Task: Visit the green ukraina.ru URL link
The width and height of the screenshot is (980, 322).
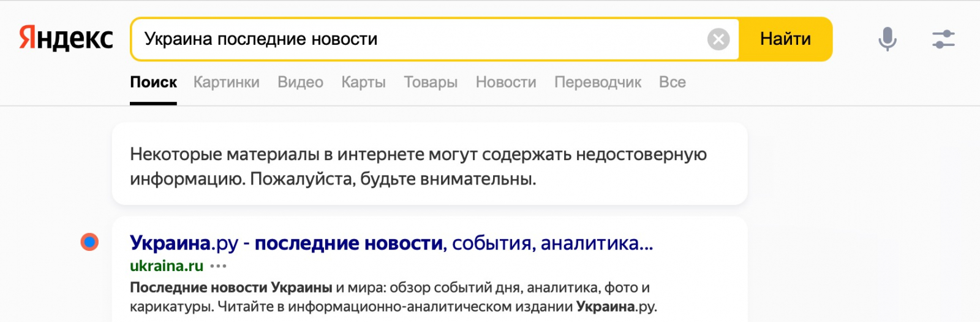Action: (x=167, y=266)
